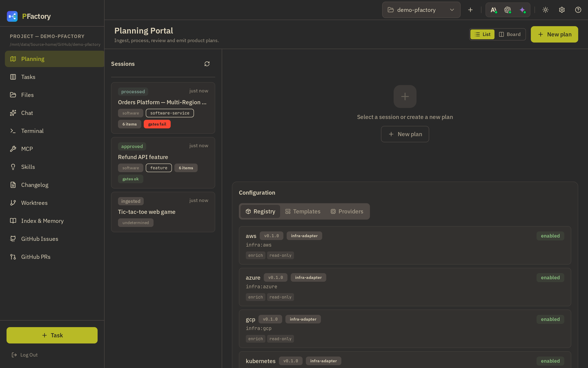Viewport: 588px width, 368px height.
Task: Open the MCP sidebar item
Action: pyautogui.click(x=55, y=149)
